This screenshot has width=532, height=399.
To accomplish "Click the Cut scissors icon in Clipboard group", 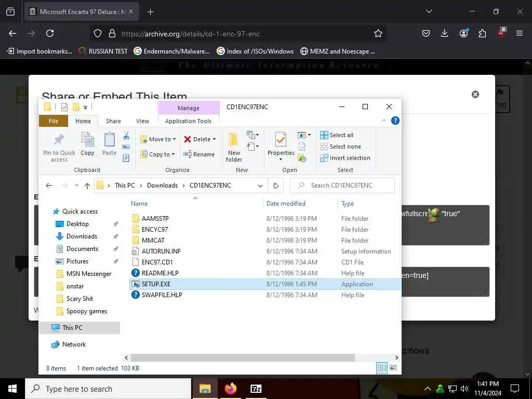I will [126, 136].
